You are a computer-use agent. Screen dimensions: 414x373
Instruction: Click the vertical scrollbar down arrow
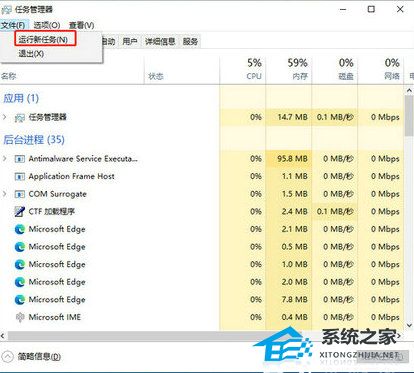(409, 325)
